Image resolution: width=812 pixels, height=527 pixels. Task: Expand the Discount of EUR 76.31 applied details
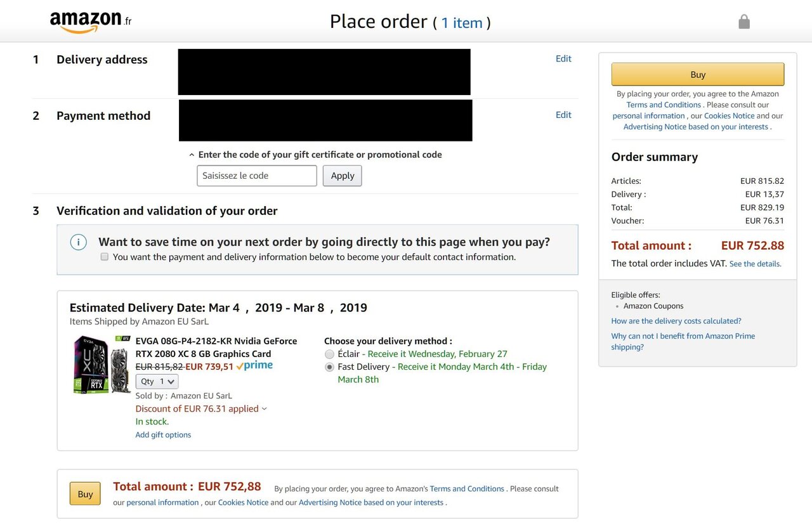201,408
